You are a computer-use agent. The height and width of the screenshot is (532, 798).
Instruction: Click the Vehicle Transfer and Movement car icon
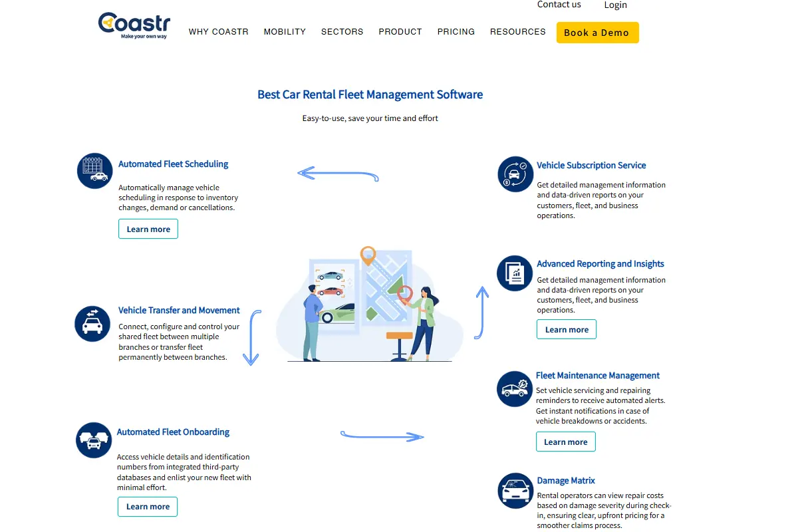coord(92,324)
